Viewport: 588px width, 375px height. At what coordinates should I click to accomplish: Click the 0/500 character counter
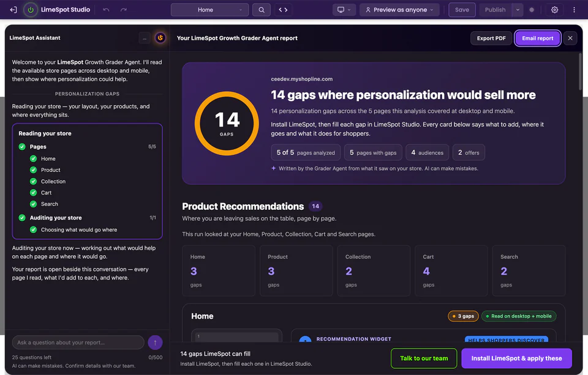click(x=155, y=357)
